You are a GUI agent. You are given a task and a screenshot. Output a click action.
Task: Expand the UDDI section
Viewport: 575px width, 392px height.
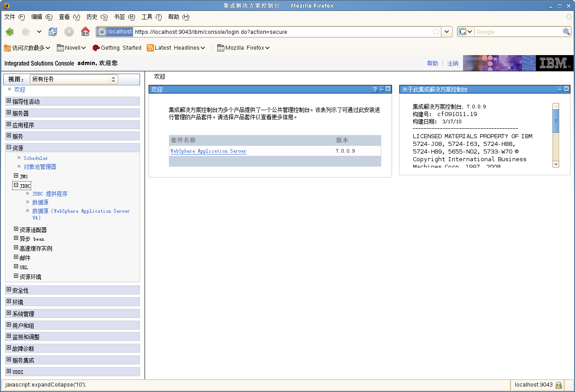9,372
